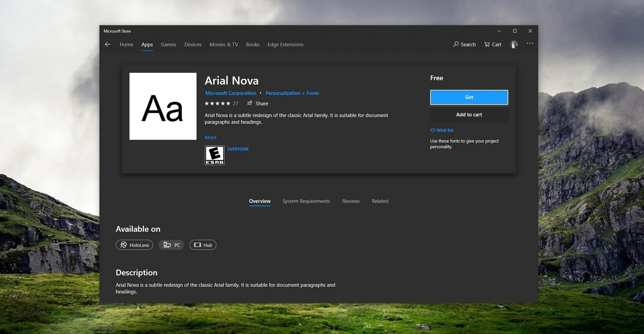
Task: Open the Fonts subcategory link
Action: point(313,93)
